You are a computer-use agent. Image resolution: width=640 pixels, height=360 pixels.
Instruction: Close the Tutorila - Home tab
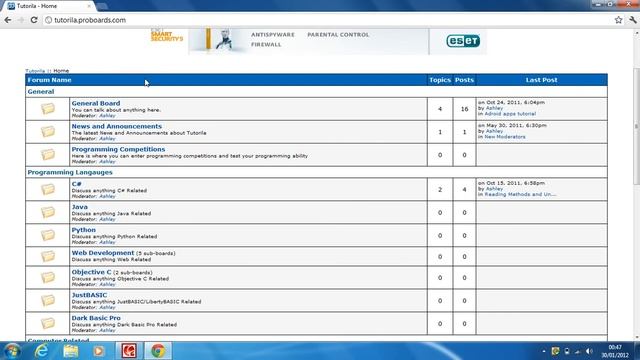click(x=89, y=6)
